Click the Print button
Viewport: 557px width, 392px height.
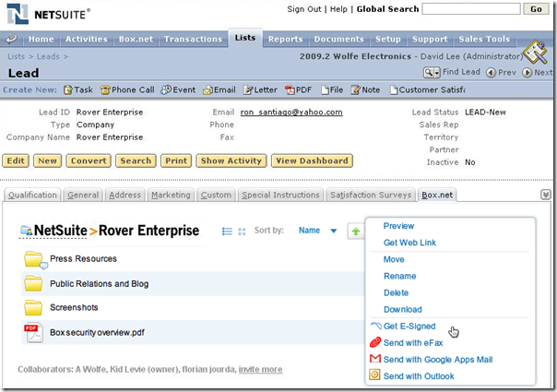coord(176,161)
